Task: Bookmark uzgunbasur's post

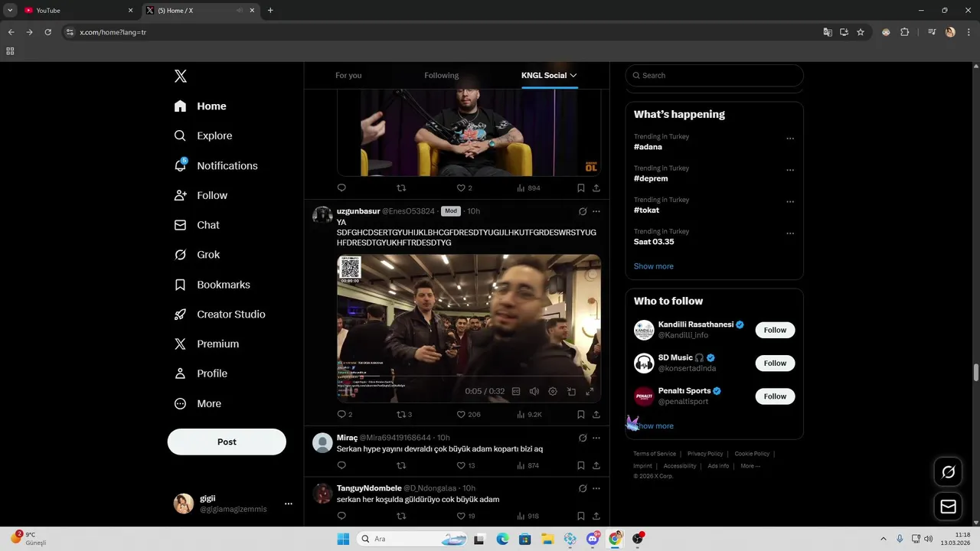Action: click(581, 414)
